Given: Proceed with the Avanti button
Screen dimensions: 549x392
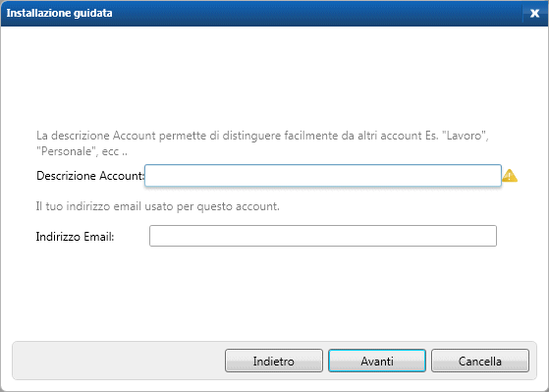Looking at the screenshot, I should point(377,361).
